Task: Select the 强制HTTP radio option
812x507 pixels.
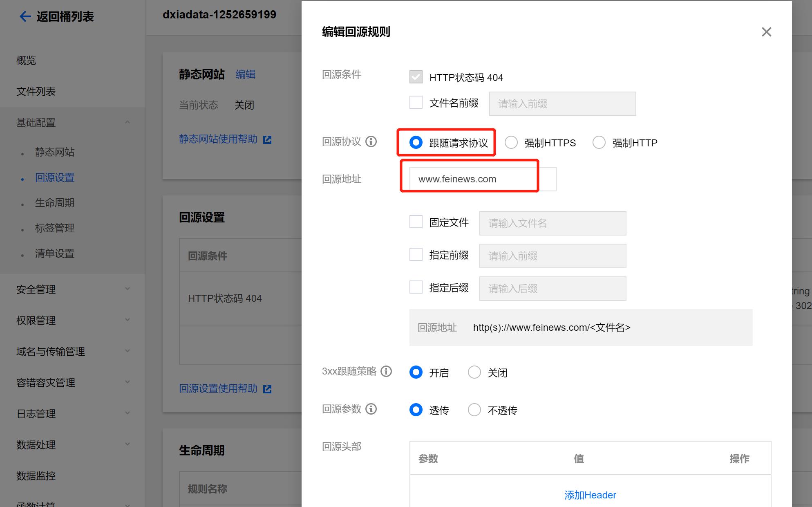Action: 599,142
